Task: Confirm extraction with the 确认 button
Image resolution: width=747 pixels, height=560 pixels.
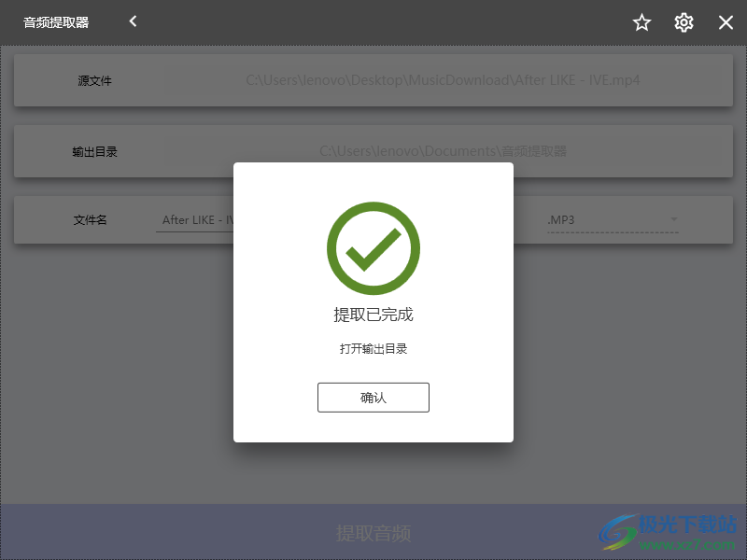Action: pos(373,398)
